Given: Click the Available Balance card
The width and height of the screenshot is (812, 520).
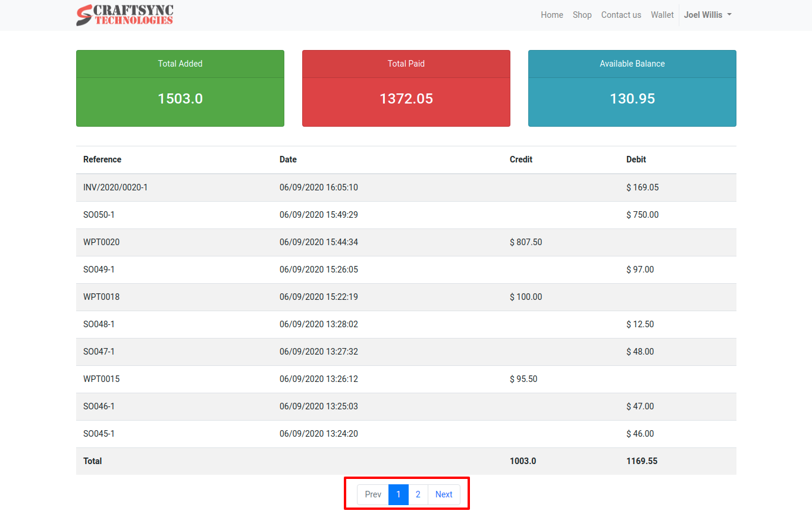Looking at the screenshot, I should 632,88.
